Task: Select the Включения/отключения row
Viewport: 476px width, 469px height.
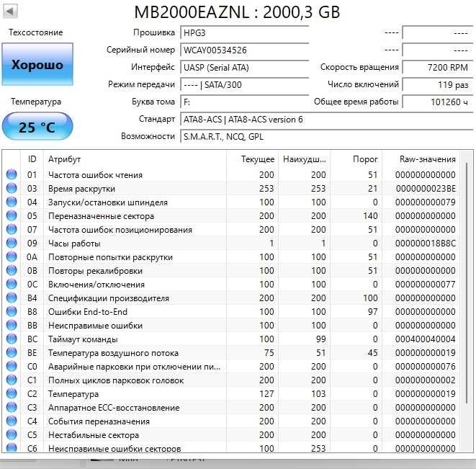Action: coord(231,285)
